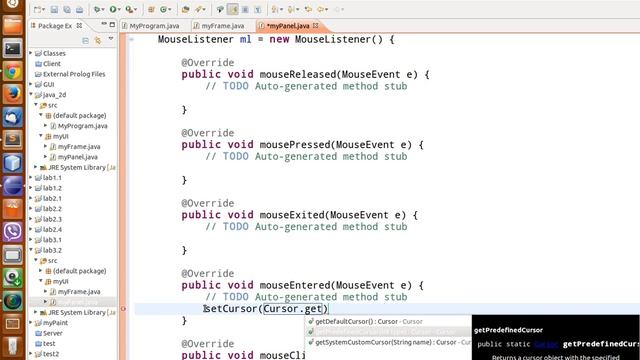Image resolution: width=640 pixels, height=360 pixels.
Task: Close the myPanel.java editor tab
Action: tap(316, 25)
